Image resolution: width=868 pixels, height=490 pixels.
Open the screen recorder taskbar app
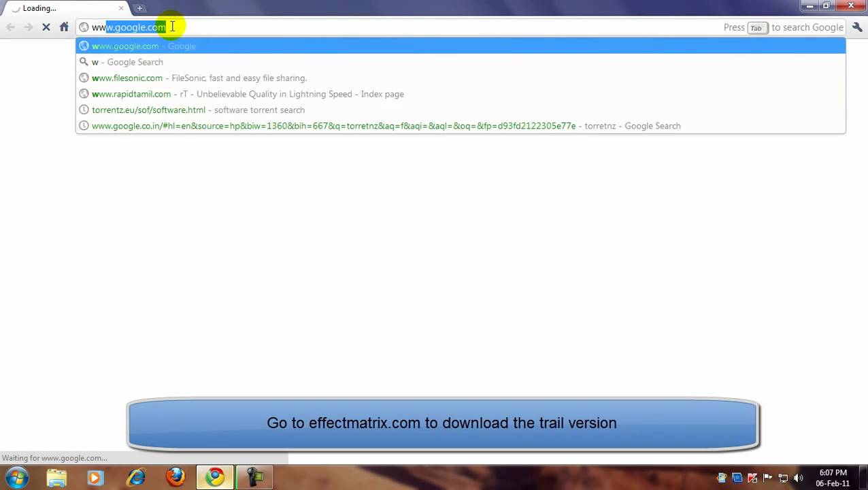tap(254, 478)
